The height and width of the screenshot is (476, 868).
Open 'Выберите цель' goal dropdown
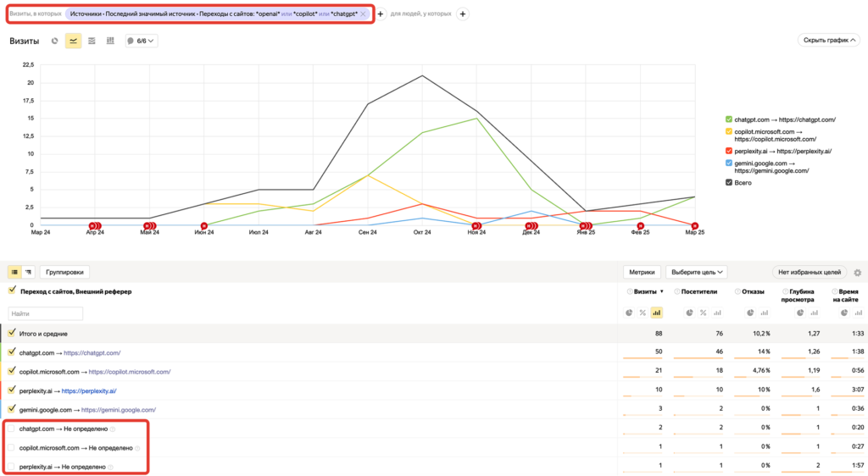[697, 272]
